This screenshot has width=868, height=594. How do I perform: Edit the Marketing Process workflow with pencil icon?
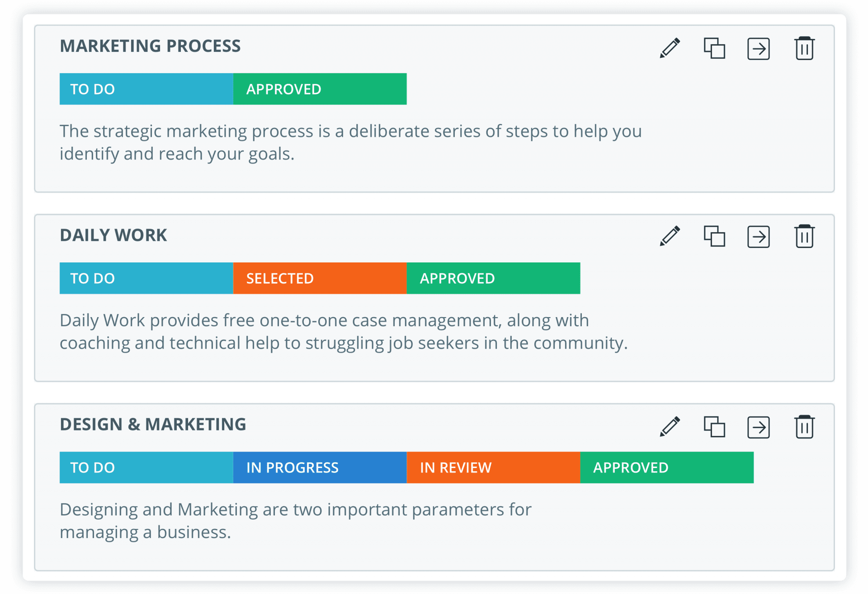[670, 48]
